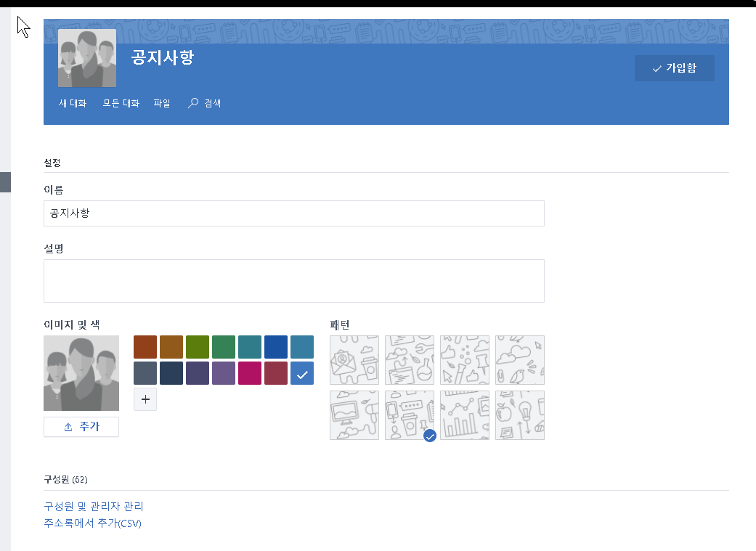
Task: Click the 추가 upload image button
Action: pyautogui.click(x=81, y=427)
